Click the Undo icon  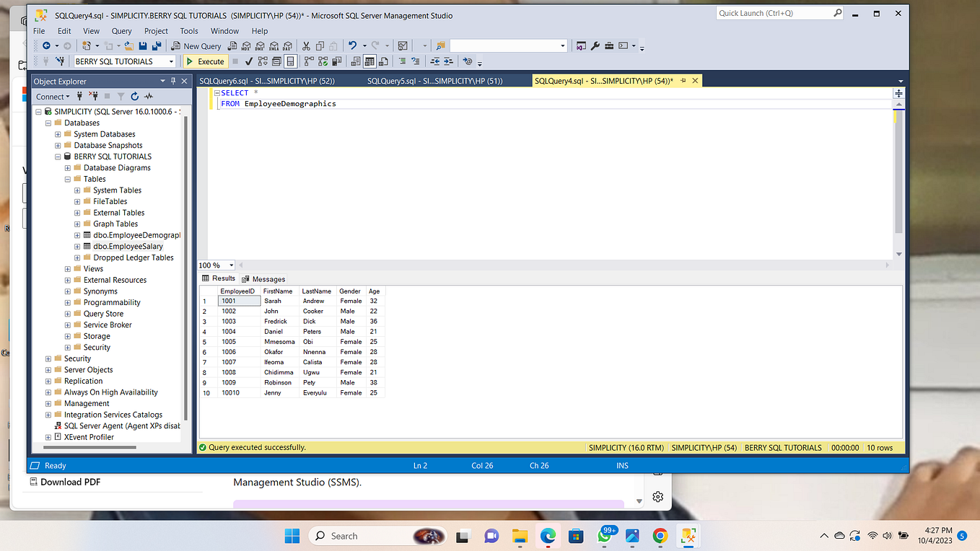click(353, 45)
